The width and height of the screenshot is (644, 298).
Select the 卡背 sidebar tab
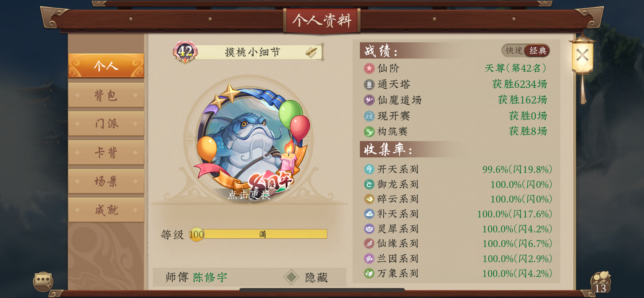click(x=106, y=153)
